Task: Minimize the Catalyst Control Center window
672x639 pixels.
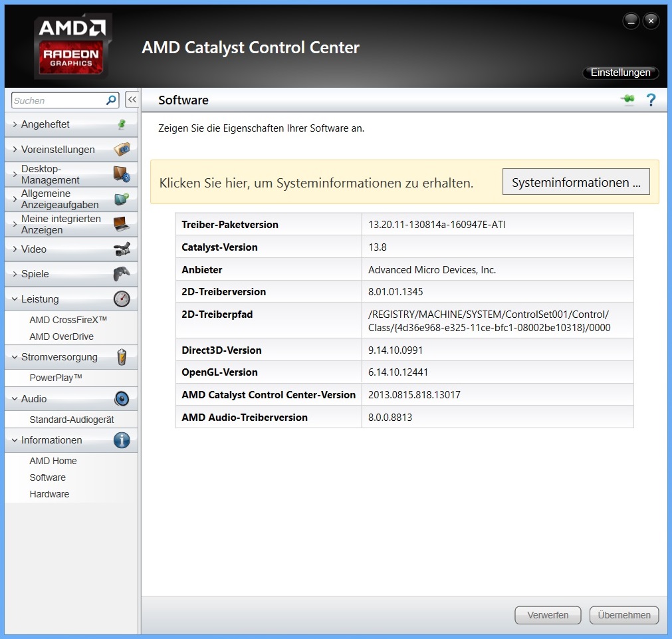Action: (631, 21)
